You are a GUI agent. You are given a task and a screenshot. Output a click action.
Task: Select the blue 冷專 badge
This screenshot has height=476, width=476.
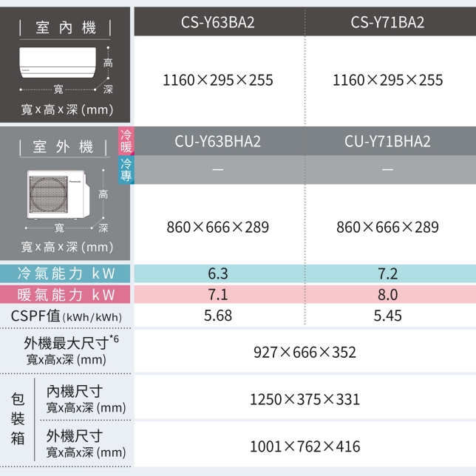pos(126,169)
